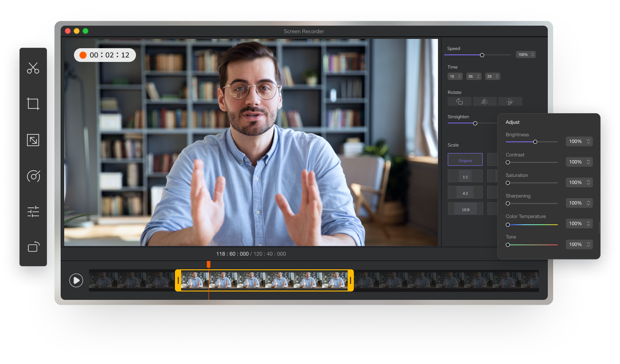Click the Contrast 100% stepper arrows
The image size is (620, 364).
point(589,162)
